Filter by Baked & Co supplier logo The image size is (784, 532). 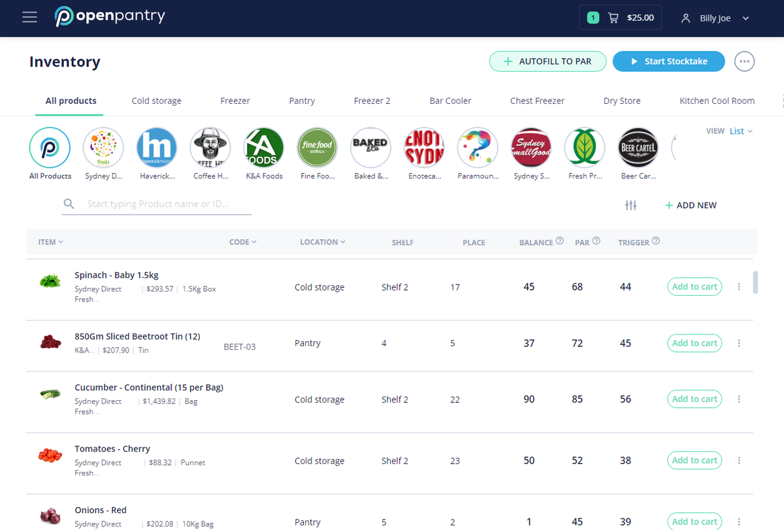coord(371,148)
